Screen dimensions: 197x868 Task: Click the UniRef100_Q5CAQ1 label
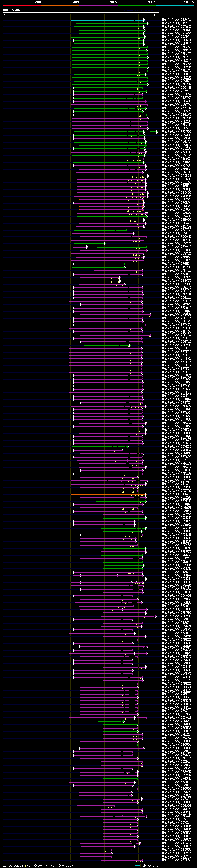[x=177, y=189]
